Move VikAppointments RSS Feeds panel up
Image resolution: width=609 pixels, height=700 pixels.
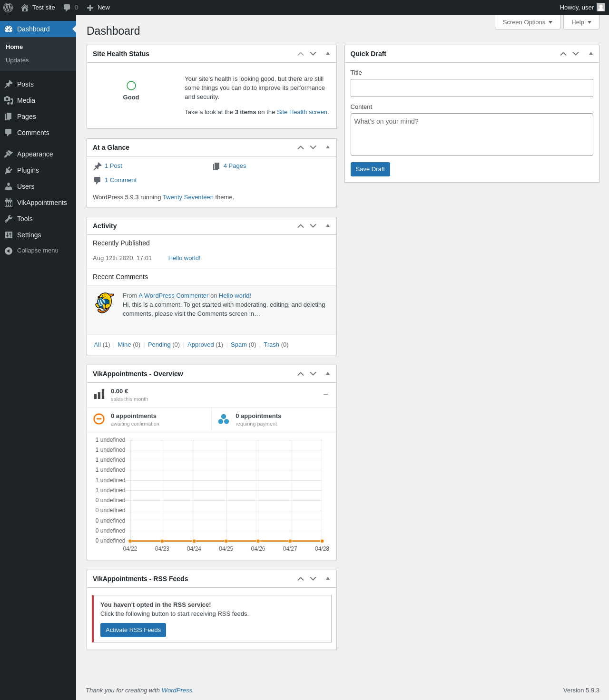pos(301,579)
